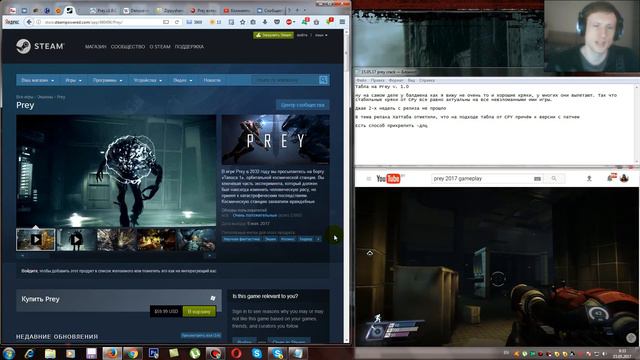Open the browser hamburger menu
This screenshot has width=640, height=360.
(342, 22)
